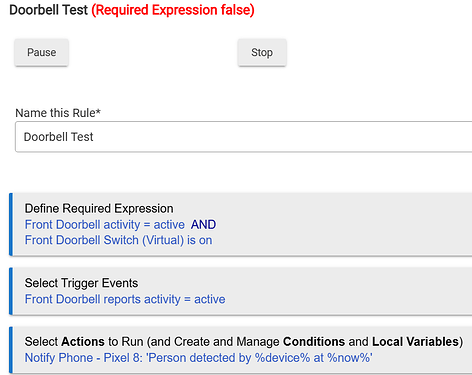
Task: Open the 'Front Doorbell activity = active' expression link
Action: coord(105,225)
